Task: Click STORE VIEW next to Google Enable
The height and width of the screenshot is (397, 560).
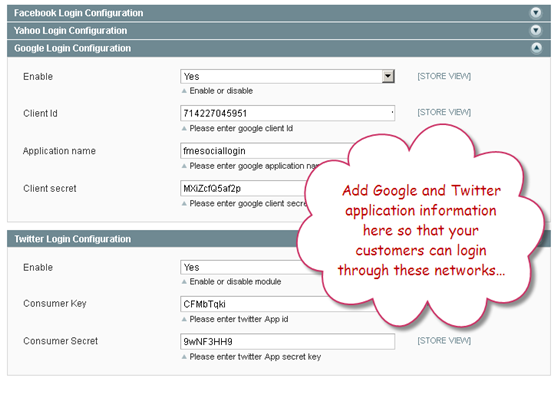Action: click(x=444, y=76)
